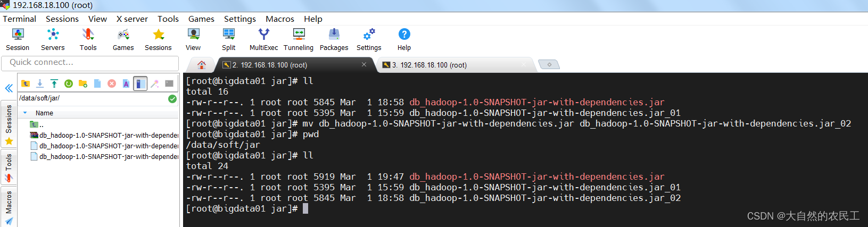This screenshot has width=868, height=227.
Task: Select the Split terminal toolbar icon
Action: click(x=229, y=40)
